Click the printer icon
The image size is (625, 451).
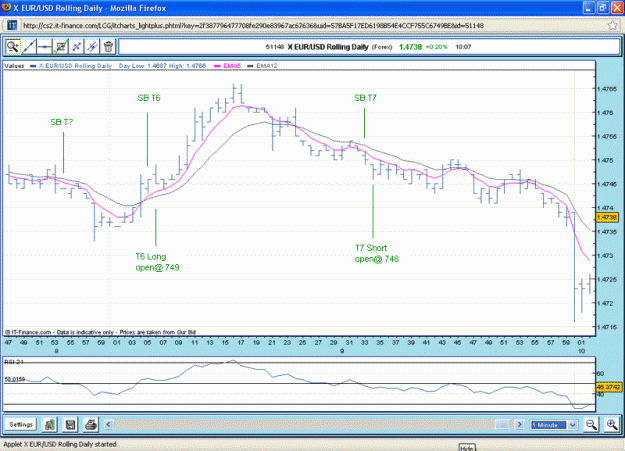(x=91, y=425)
